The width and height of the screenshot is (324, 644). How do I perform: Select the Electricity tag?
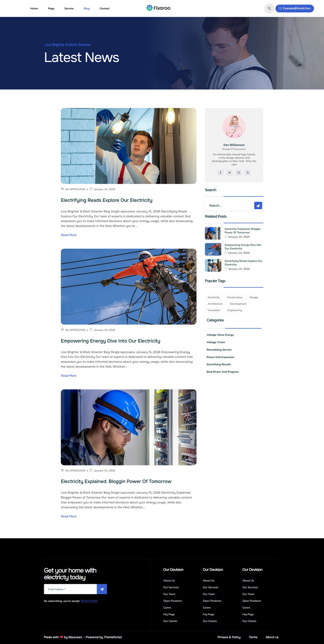pyautogui.click(x=213, y=298)
